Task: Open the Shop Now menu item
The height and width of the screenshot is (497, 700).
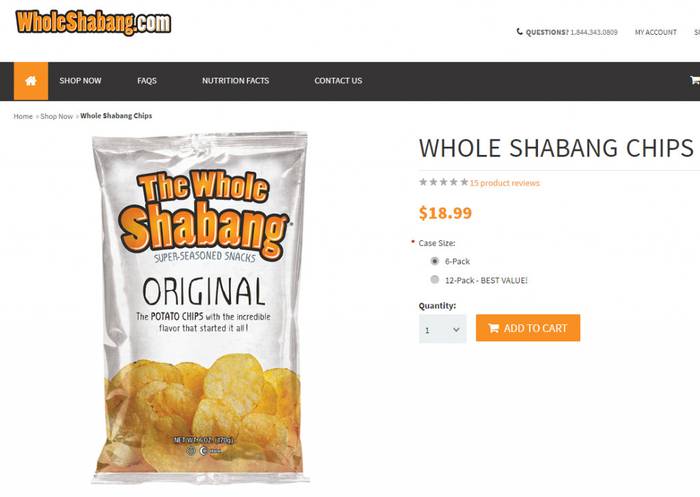Action: pos(80,81)
